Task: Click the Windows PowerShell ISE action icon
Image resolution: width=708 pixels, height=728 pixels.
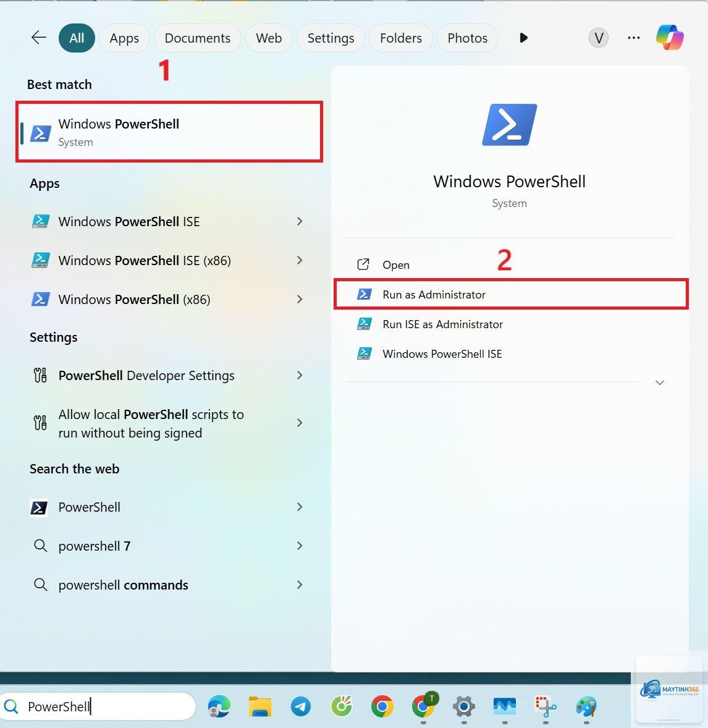Action: (x=364, y=353)
